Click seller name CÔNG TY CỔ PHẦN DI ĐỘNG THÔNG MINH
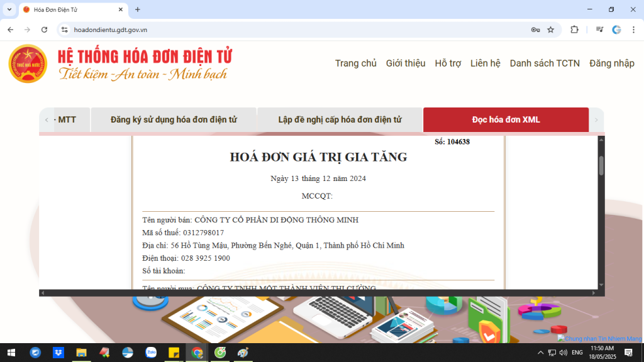The height and width of the screenshot is (362, 644). pos(277,220)
